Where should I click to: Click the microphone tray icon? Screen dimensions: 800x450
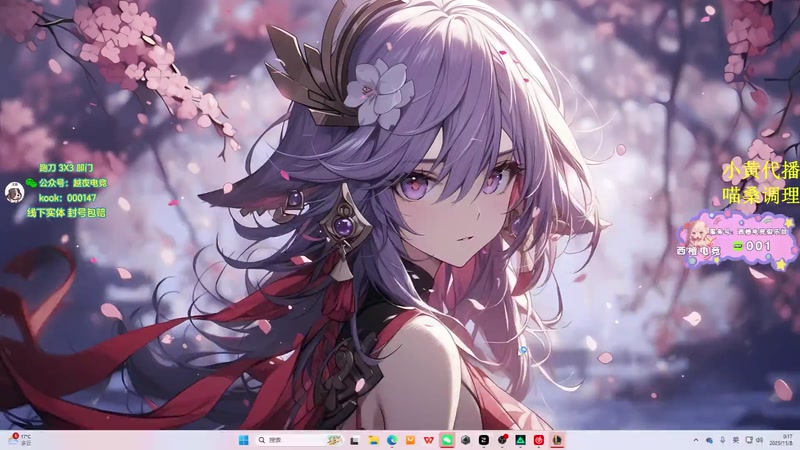(722, 440)
